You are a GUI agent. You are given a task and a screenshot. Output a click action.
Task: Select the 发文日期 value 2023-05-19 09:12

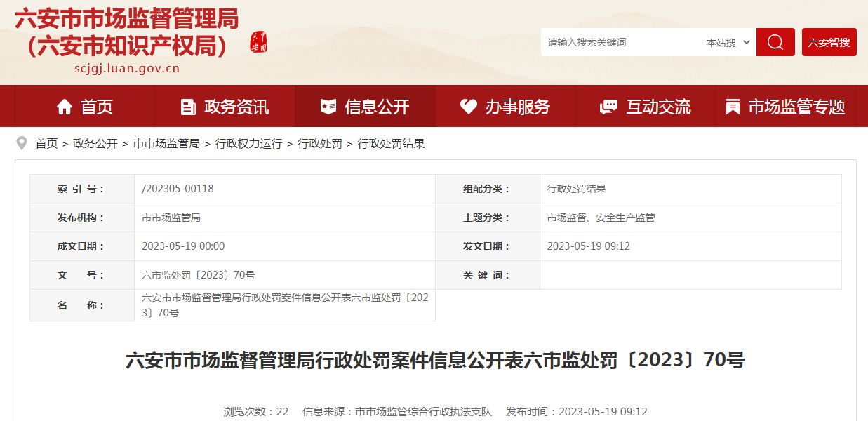tap(589, 246)
